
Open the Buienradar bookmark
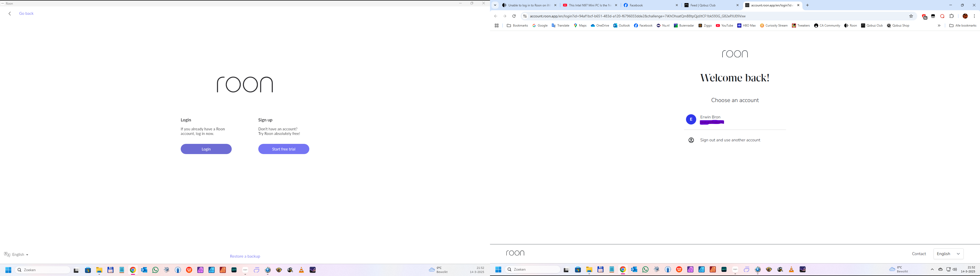[684, 26]
